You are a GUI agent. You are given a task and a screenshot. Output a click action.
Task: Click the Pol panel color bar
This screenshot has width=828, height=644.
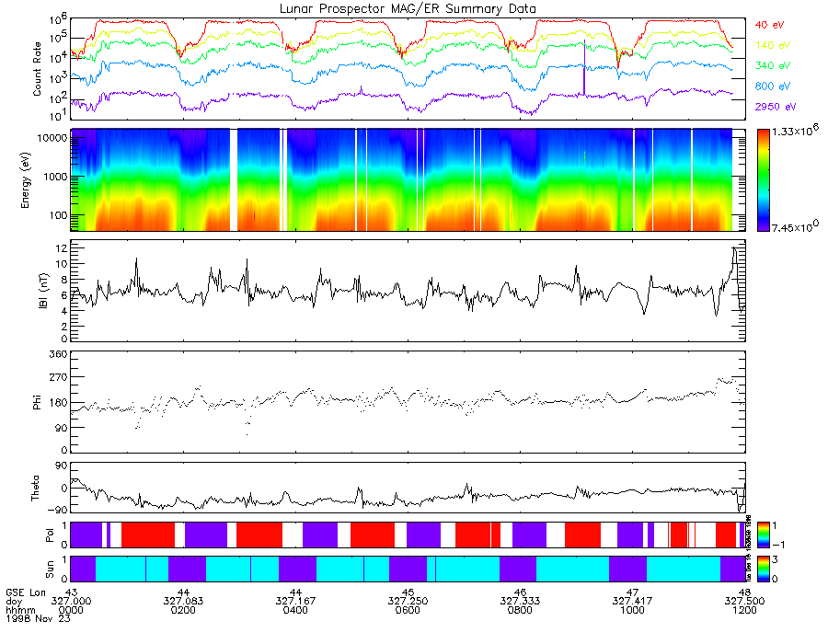[763, 535]
